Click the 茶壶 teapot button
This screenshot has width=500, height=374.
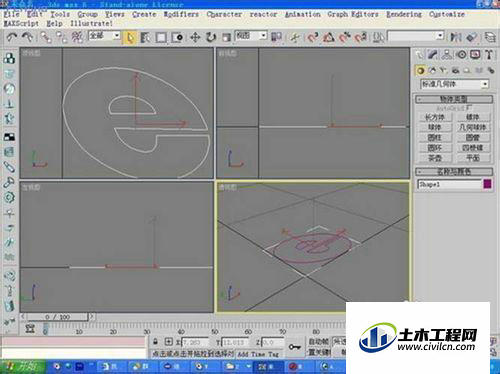click(435, 158)
